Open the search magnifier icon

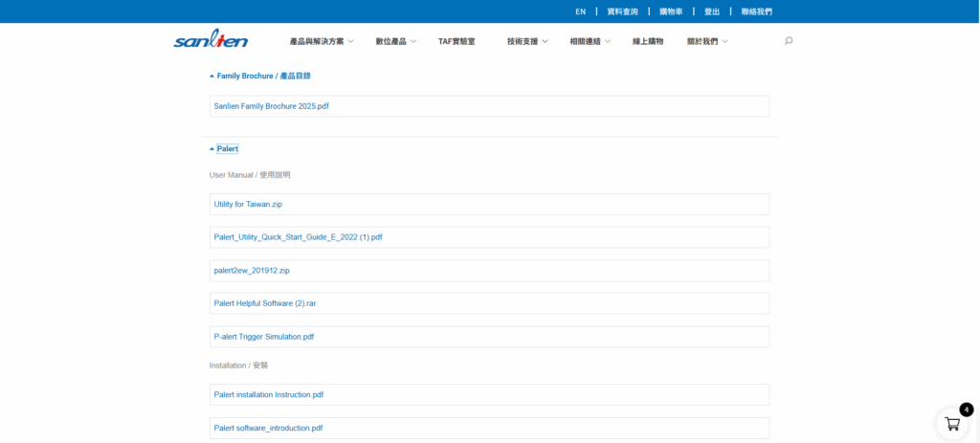789,41
